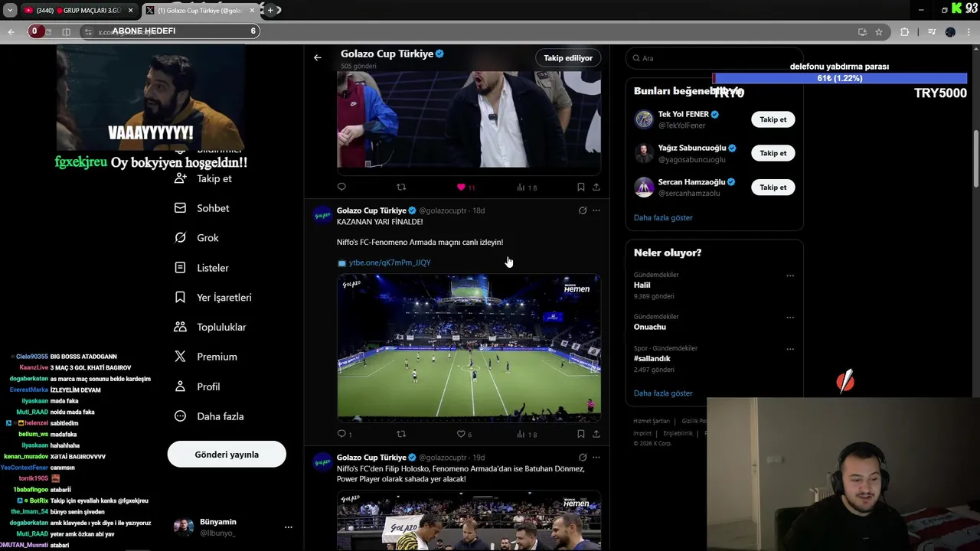Focus the Ara search field
980x551 pixels.
click(714, 58)
